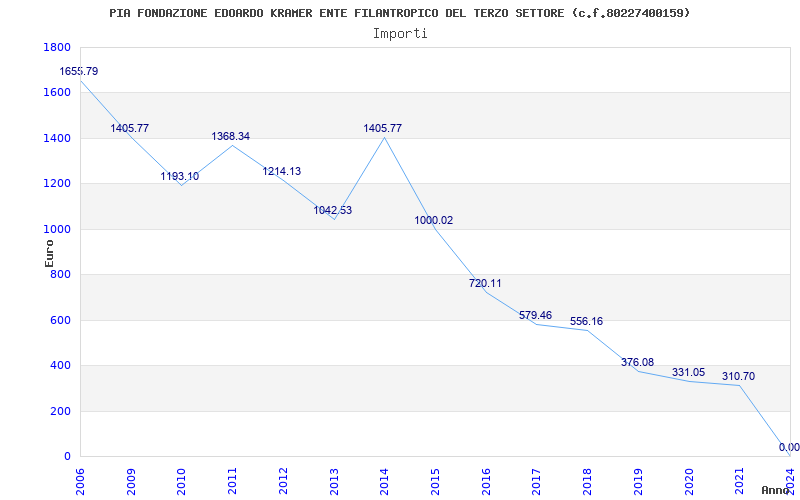Select the 2017 year label
The width and height of the screenshot is (800, 500).
tap(536, 482)
